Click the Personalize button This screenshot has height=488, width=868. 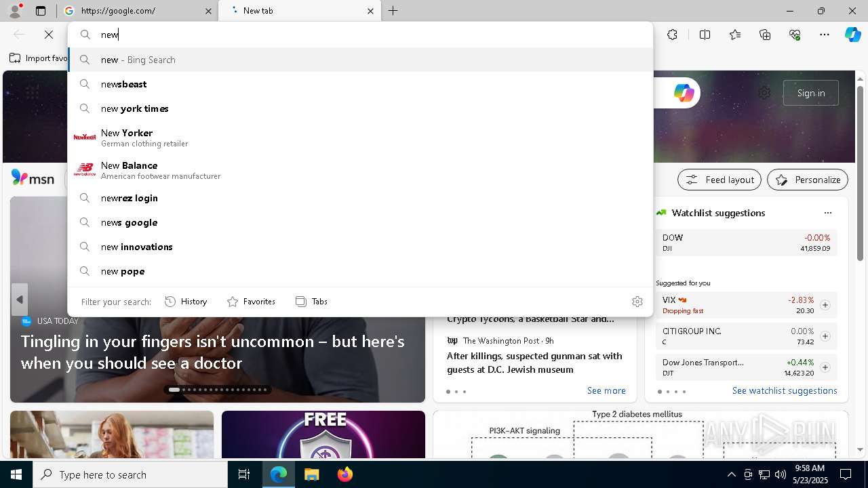(x=808, y=180)
